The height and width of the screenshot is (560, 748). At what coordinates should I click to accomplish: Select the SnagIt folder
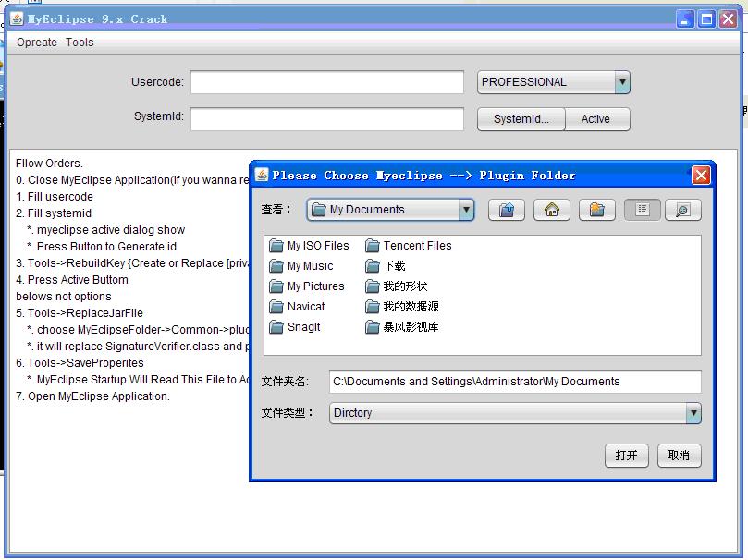point(294,327)
